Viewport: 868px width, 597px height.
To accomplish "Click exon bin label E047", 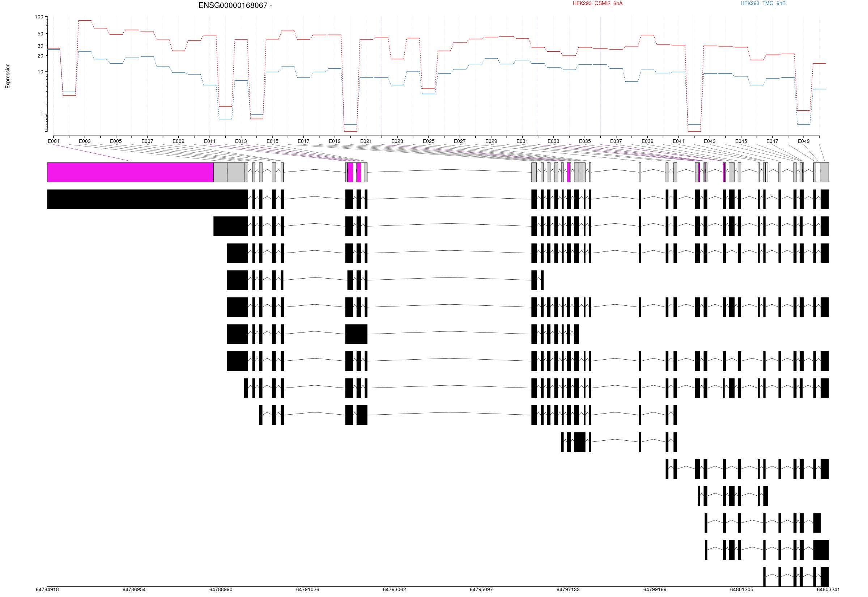I will [772, 141].
